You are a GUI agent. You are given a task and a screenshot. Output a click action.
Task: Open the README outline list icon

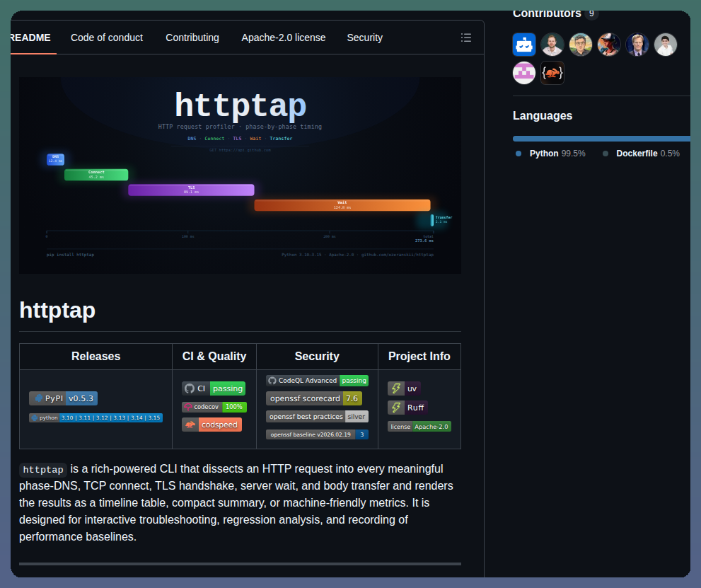pyautogui.click(x=466, y=38)
